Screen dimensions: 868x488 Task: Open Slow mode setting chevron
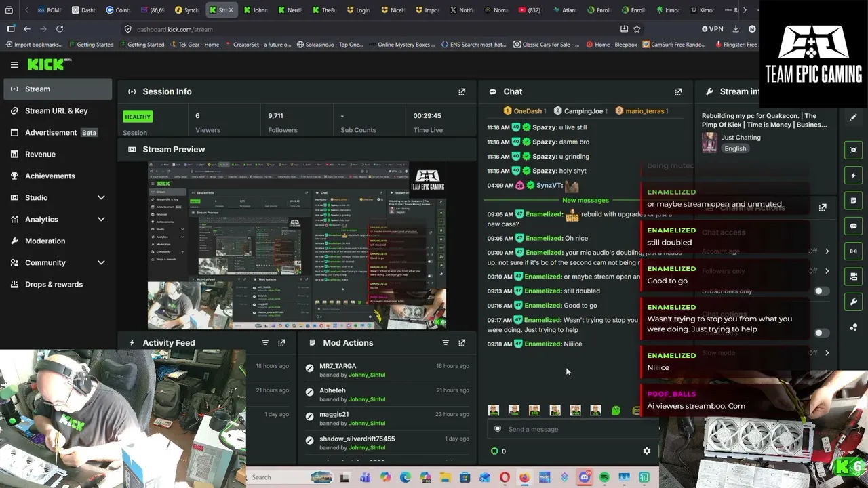[x=827, y=353]
